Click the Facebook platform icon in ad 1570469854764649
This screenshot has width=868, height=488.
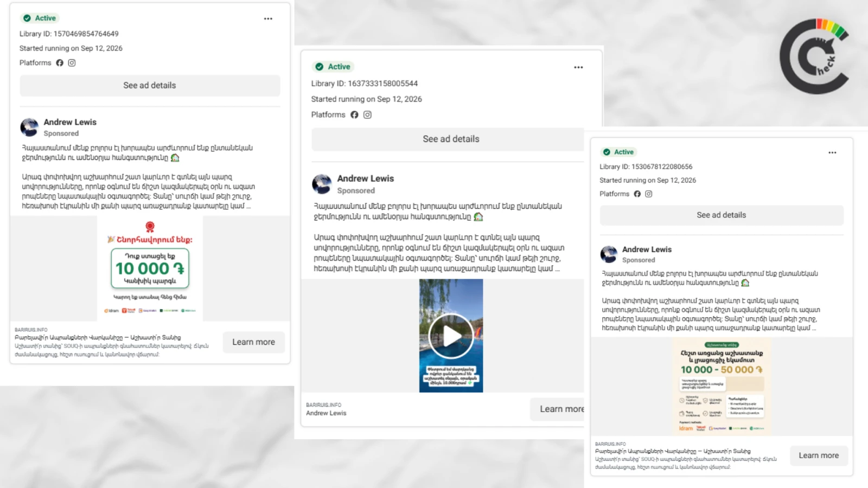pos(60,63)
